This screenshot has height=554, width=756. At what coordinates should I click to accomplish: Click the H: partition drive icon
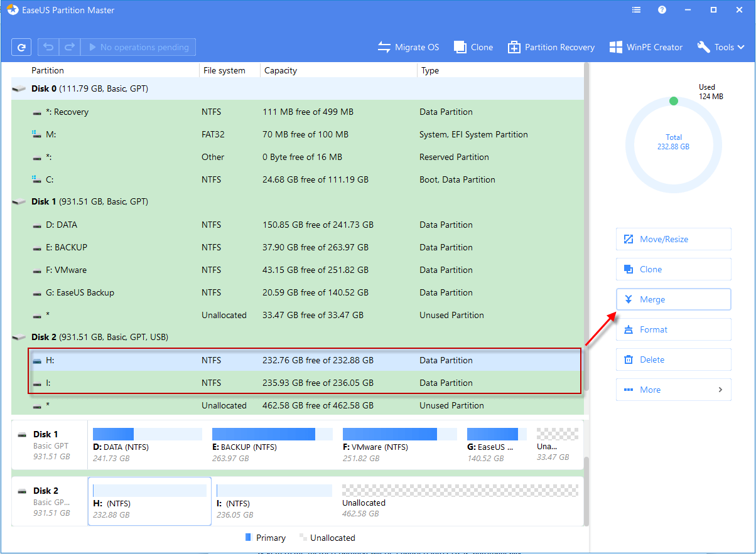click(x=37, y=360)
